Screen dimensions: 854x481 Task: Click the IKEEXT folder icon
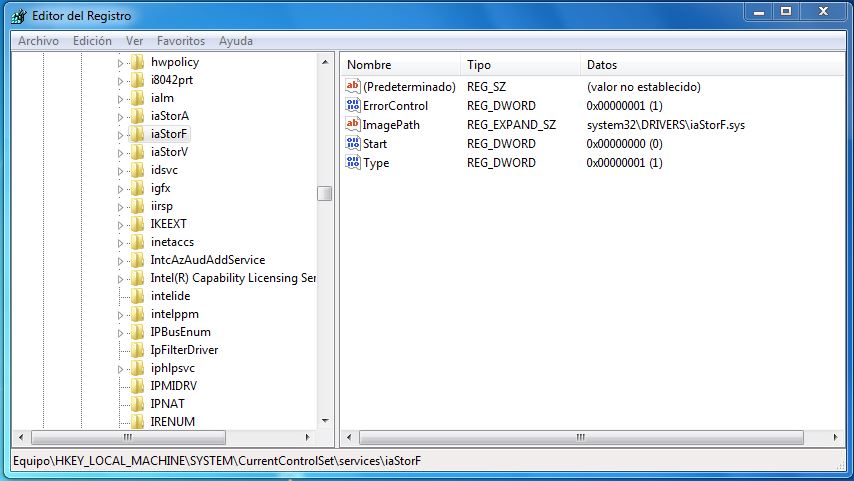pyautogui.click(x=137, y=224)
